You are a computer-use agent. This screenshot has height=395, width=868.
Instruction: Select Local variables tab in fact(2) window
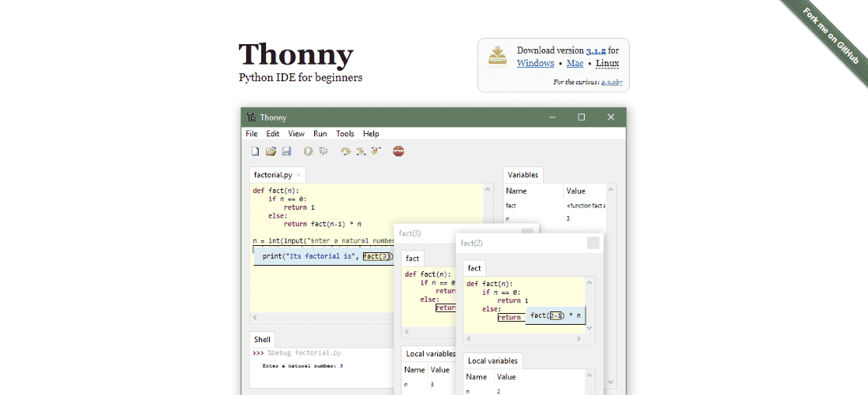pyautogui.click(x=492, y=360)
